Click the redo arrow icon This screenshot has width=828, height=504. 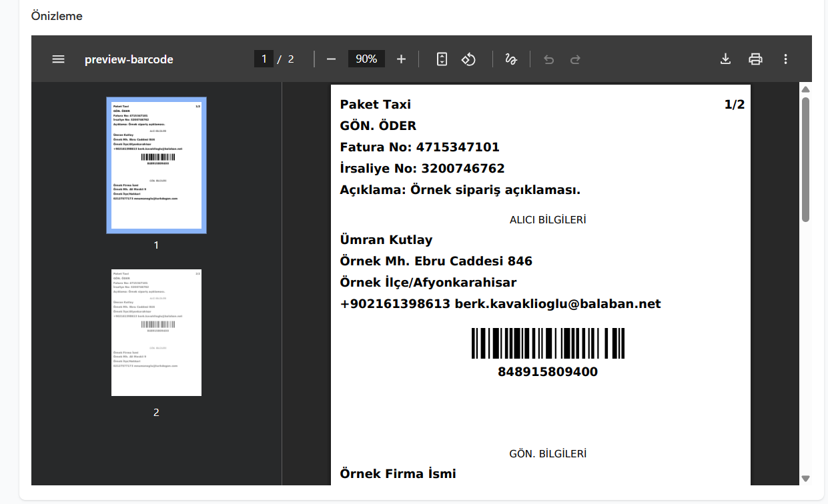pos(575,59)
